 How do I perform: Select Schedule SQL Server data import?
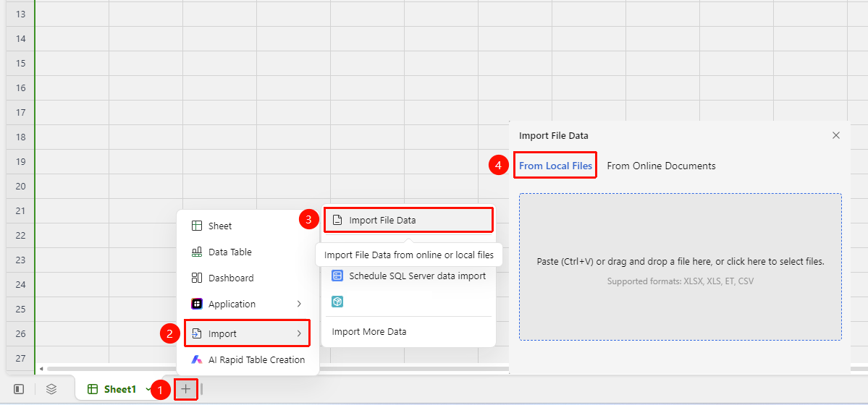coord(408,276)
